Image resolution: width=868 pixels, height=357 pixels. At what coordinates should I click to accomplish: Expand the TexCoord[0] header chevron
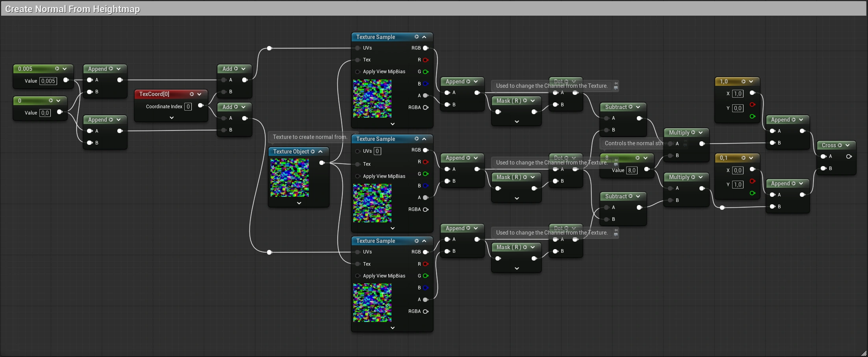coord(199,94)
